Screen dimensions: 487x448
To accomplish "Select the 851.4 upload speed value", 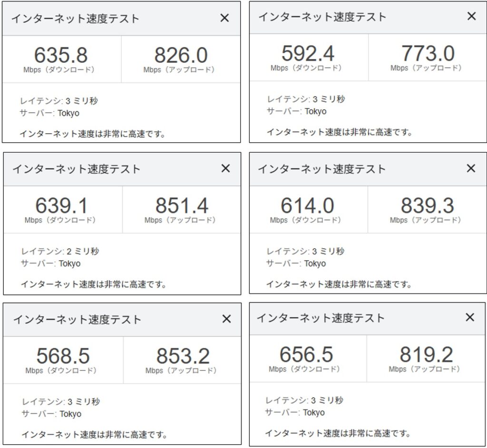I will (182, 206).
